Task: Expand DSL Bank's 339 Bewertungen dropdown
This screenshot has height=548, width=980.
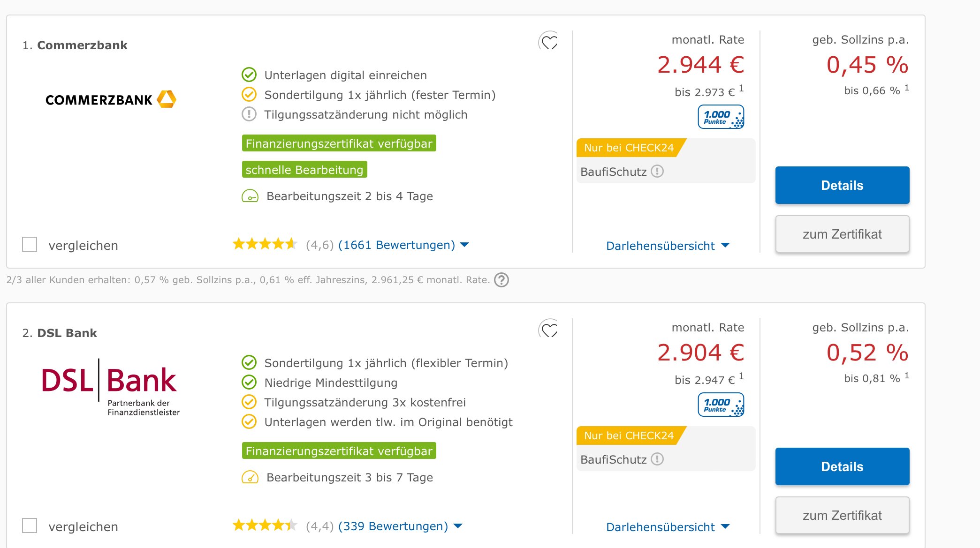Action: 400,526
